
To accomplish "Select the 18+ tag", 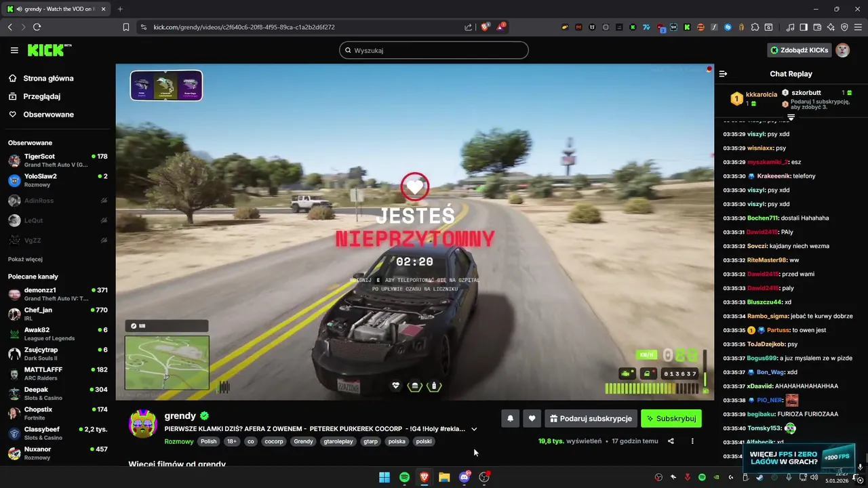I will pyautogui.click(x=232, y=441).
